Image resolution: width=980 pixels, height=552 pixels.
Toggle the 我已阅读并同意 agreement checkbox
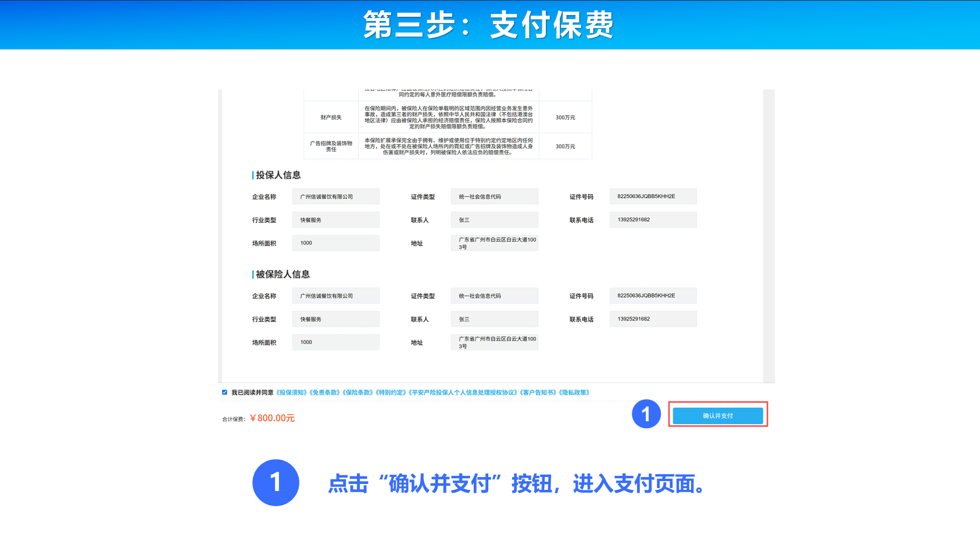pyautogui.click(x=225, y=392)
